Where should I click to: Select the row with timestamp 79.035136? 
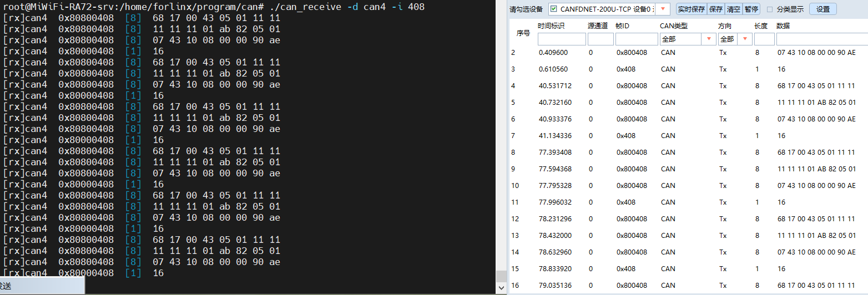pyautogui.click(x=688, y=286)
